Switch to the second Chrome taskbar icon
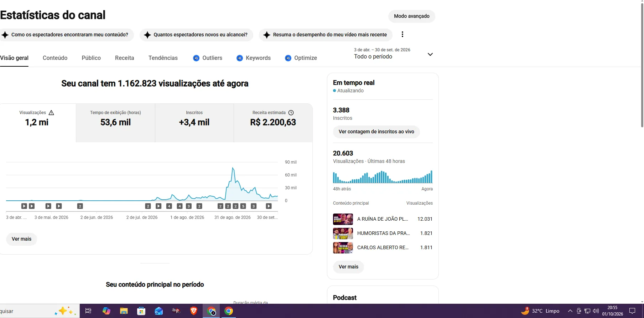The image size is (644, 318). click(x=229, y=311)
